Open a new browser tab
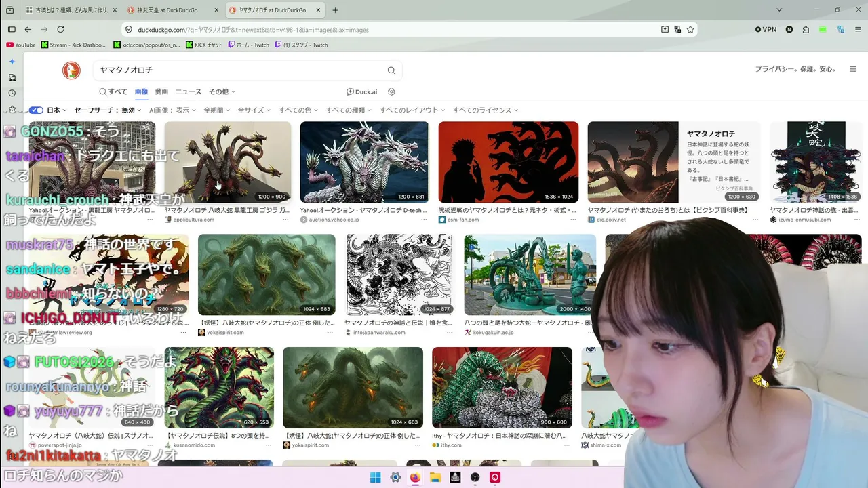868x488 pixels. click(x=335, y=10)
